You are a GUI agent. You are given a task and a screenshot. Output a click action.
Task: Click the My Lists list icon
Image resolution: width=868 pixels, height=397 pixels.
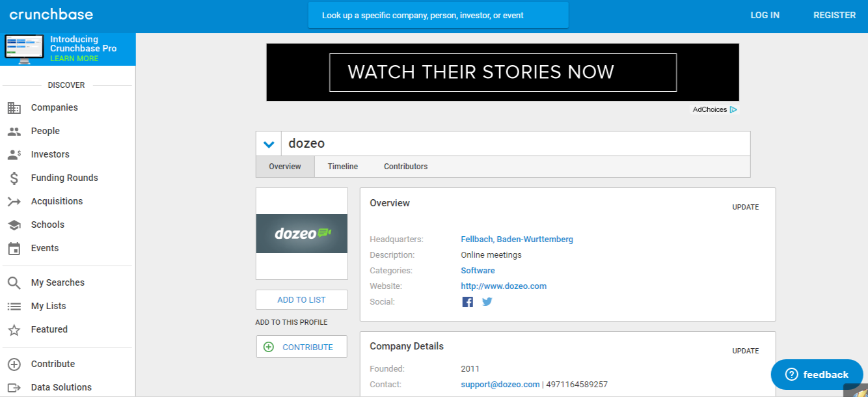14,306
